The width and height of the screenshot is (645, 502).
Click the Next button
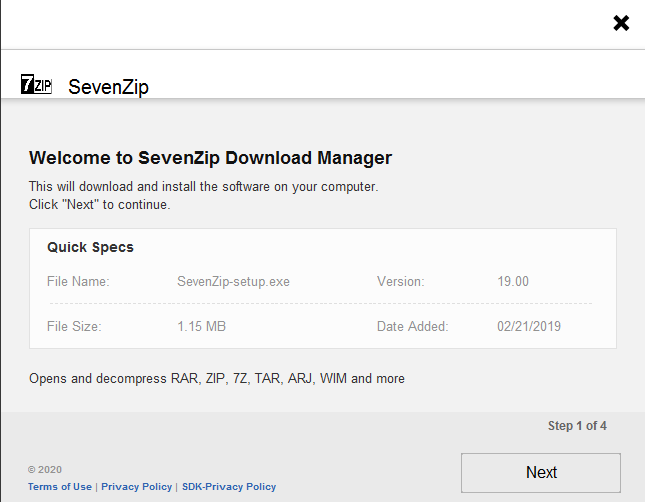click(541, 473)
